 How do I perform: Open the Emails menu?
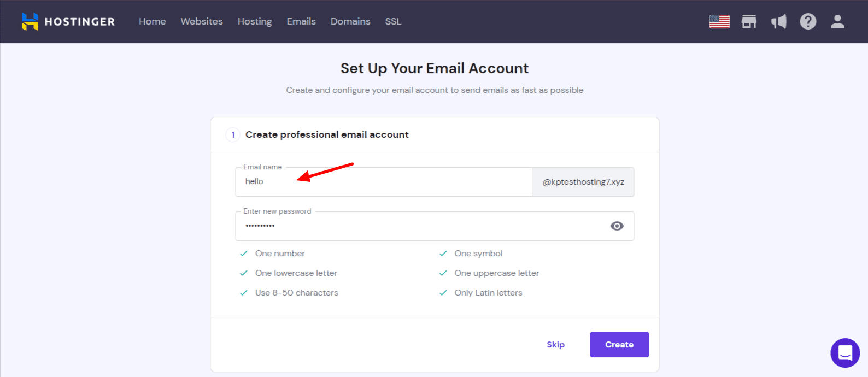point(301,21)
